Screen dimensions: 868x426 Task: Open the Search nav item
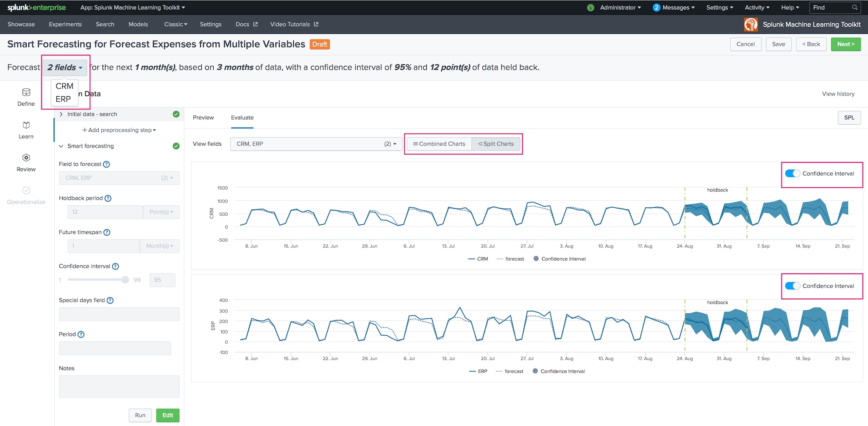pos(105,24)
